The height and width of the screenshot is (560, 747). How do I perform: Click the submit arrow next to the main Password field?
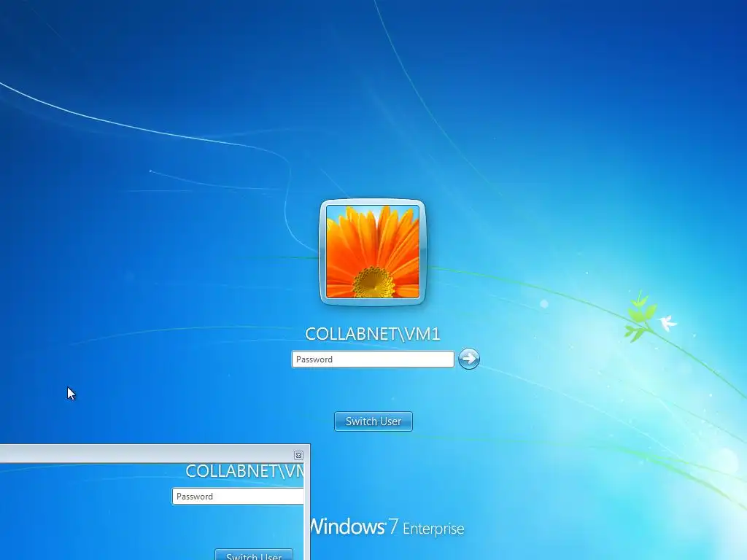click(469, 359)
